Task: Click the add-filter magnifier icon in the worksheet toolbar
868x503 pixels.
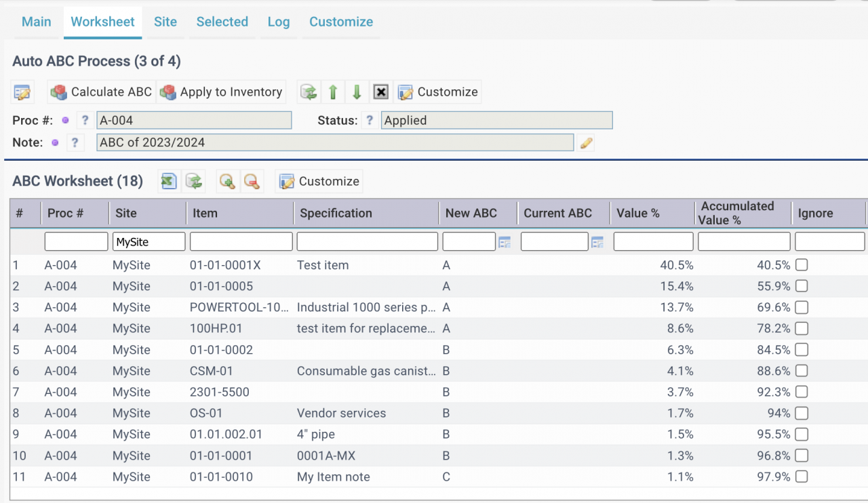Action: (x=227, y=181)
